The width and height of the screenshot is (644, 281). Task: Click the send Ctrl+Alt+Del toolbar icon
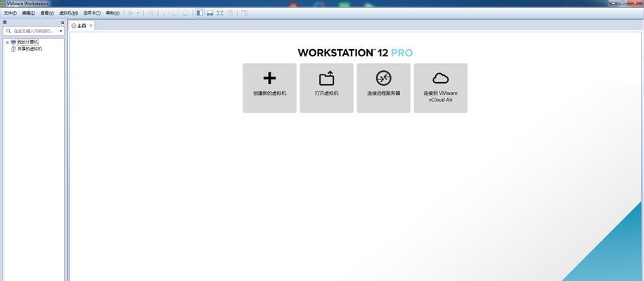point(150,13)
